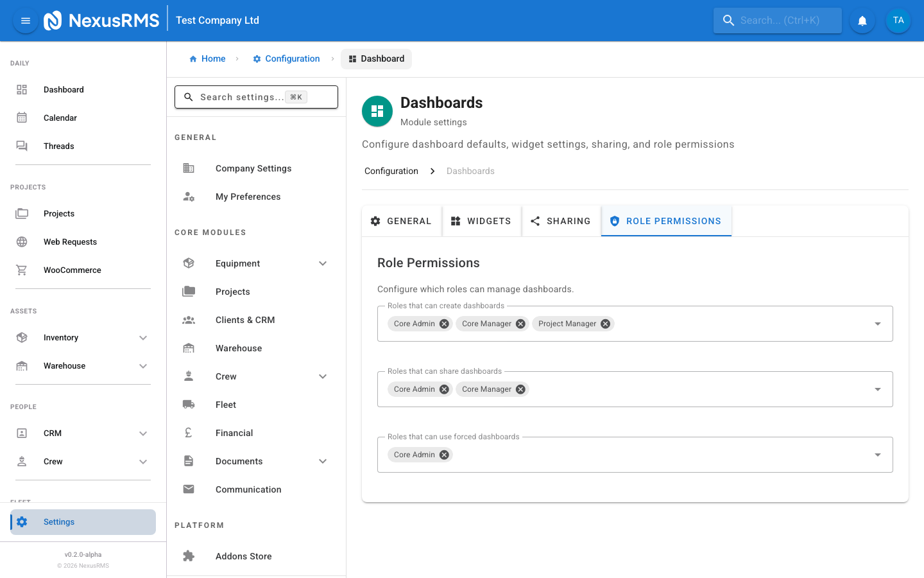Open the Search via magnifier icon in top bar
The image size is (924, 578).
coord(728,20)
